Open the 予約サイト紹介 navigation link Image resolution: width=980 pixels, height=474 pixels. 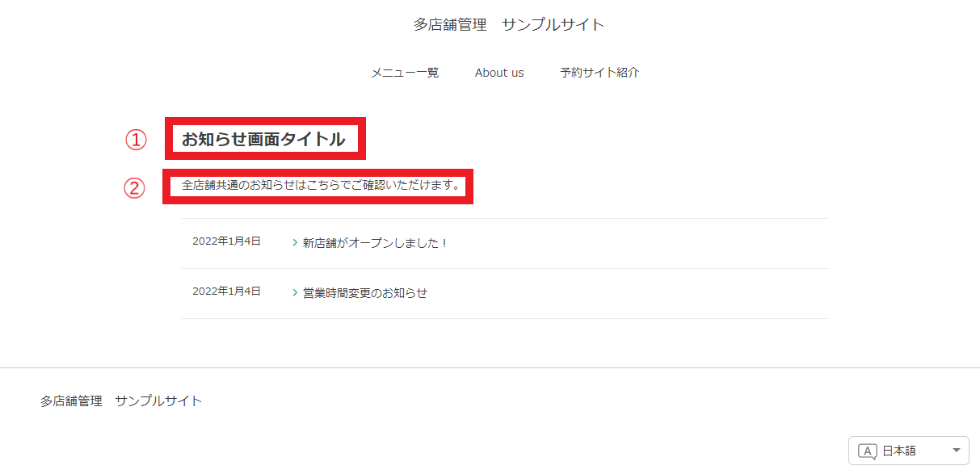click(599, 73)
